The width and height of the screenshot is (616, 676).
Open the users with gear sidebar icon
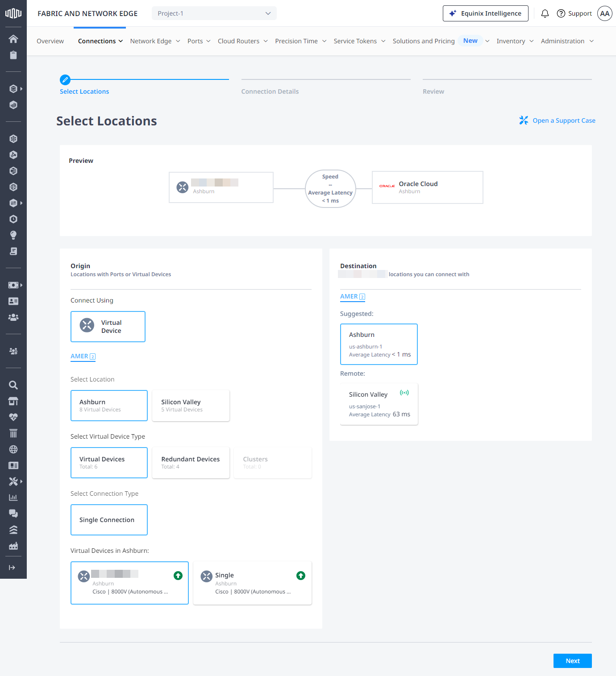coord(13,351)
